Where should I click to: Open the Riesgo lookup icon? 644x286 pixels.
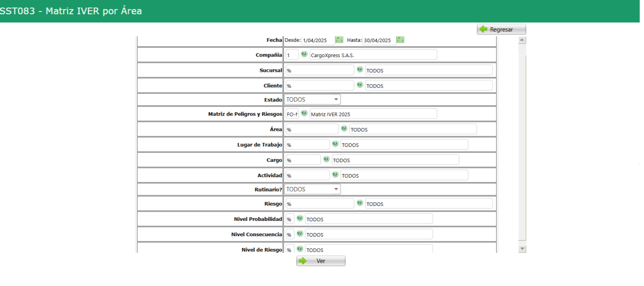pyautogui.click(x=360, y=203)
